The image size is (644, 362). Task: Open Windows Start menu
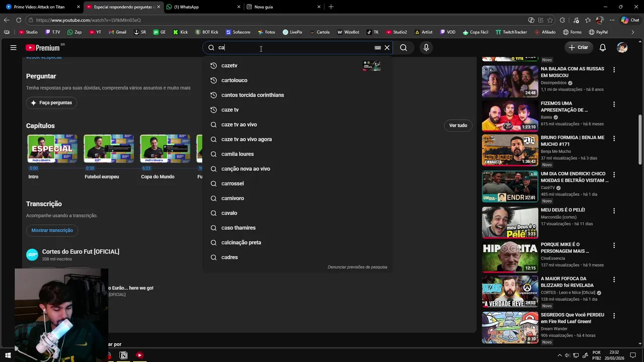click(8, 355)
